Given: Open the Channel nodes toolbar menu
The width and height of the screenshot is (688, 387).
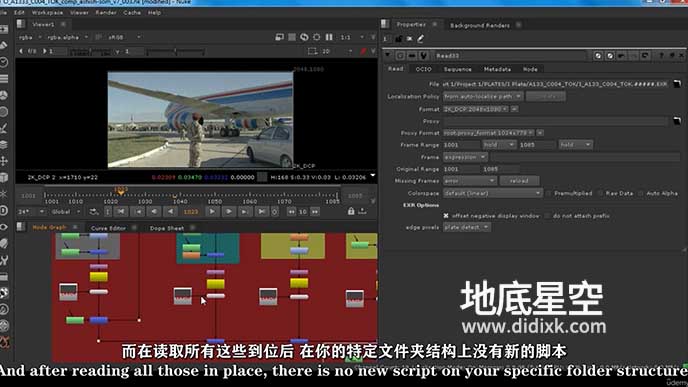Looking at the screenshot, I should [4, 79].
